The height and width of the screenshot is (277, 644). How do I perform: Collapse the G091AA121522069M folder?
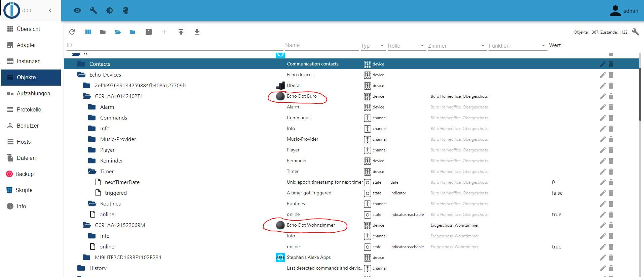tap(87, 225)
